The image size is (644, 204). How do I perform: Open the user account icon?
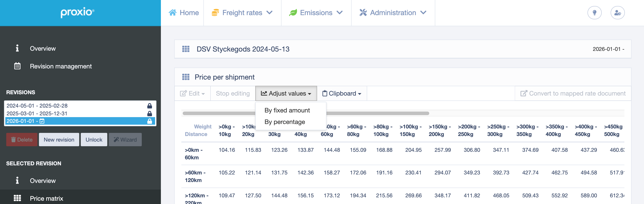tap(618, 13)
